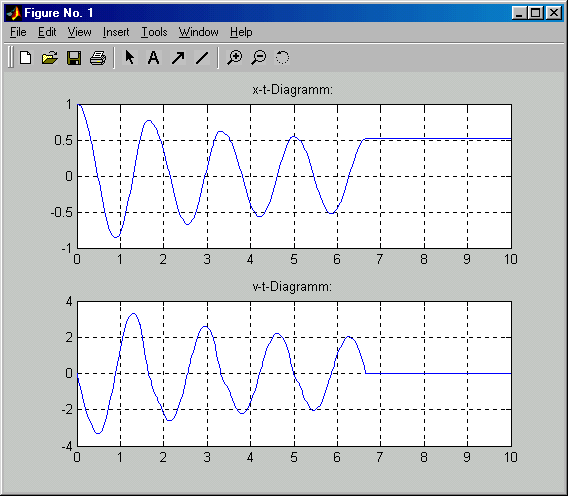Select the Add Text tool
The image size is (568, 496).
point(154,58)
